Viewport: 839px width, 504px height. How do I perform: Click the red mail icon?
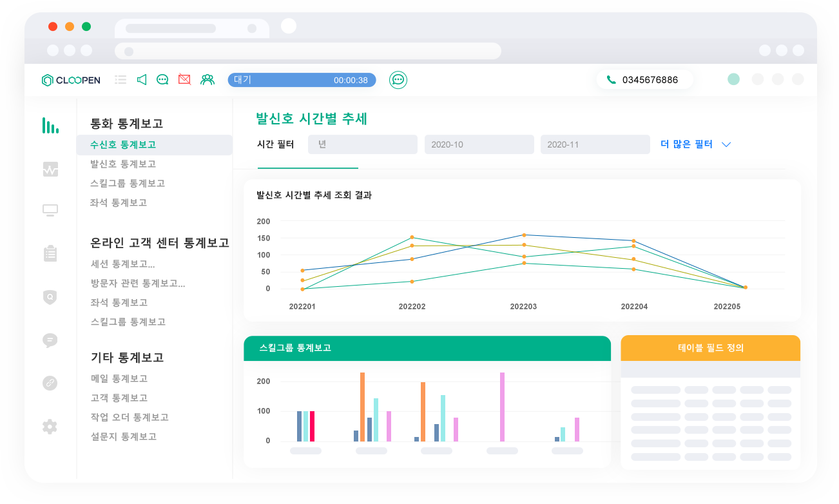[x=184, y=80]
